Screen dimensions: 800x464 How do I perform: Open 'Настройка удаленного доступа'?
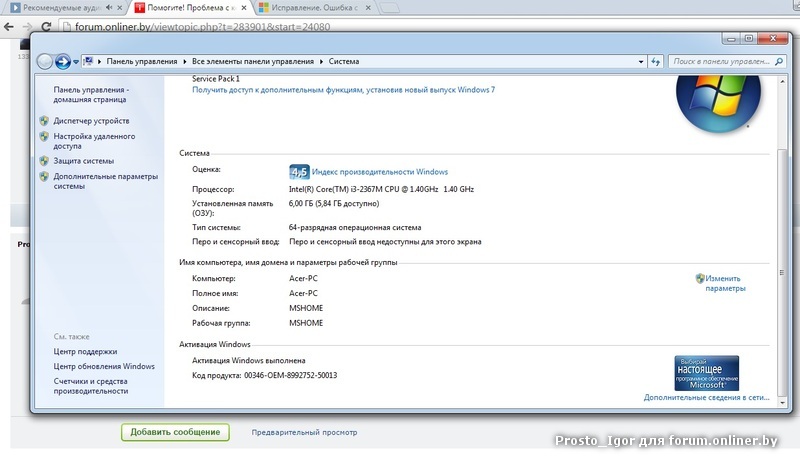pyautogui.click(x=94, y=141)
